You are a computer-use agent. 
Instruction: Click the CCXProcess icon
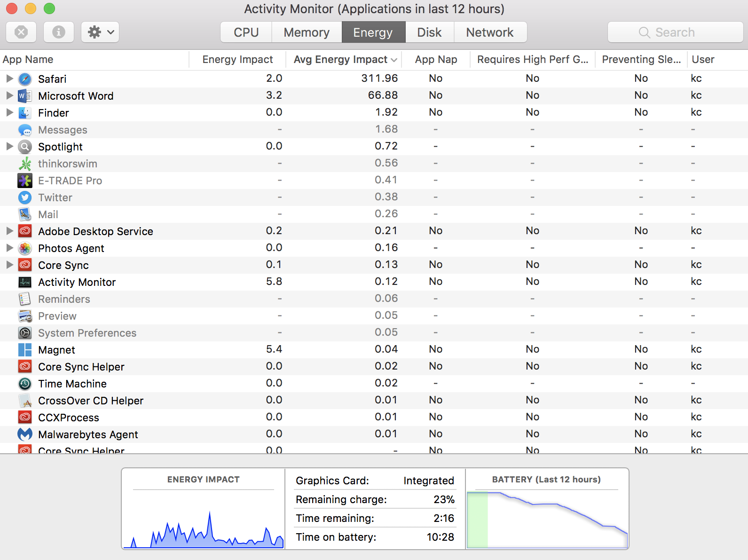(25, 418)
